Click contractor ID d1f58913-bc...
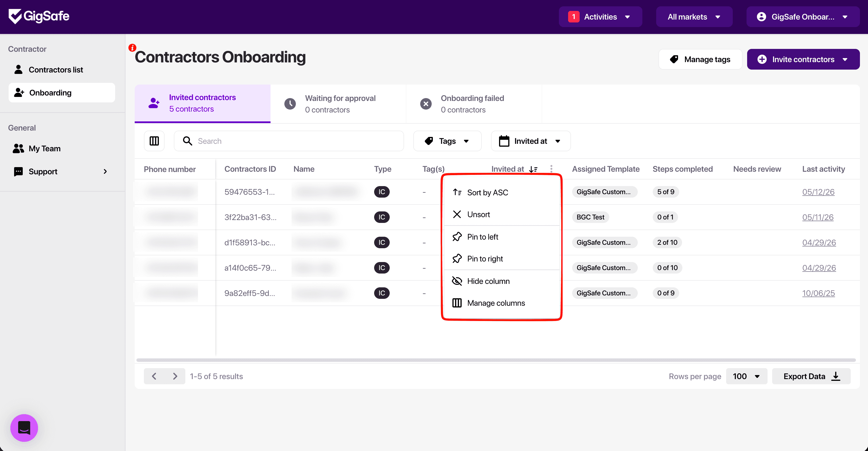868x451 pixels. tap(250, 242)
